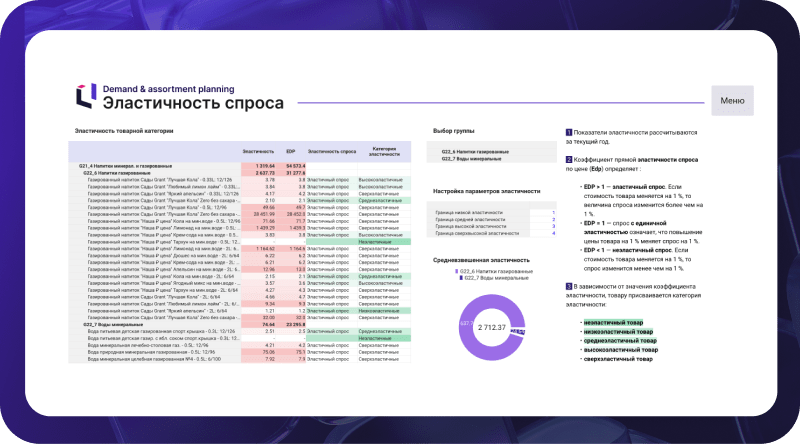Click Средневзвешенная эластичность heading
The image size is (800, 444).
481,260
